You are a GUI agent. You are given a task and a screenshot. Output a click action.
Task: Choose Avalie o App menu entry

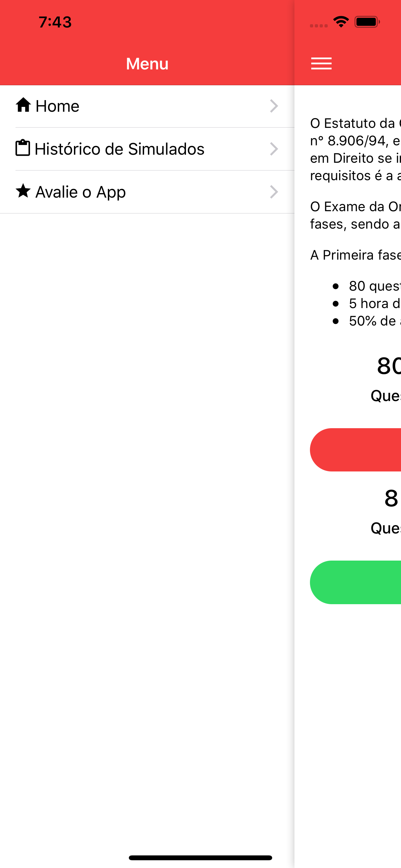[x=147, y=192]
